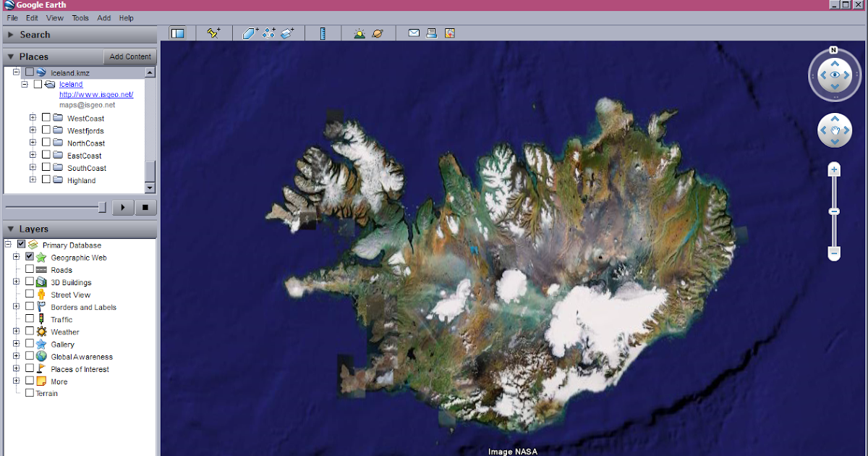Open the Add Image Overlay tool
868x456 pixels.
coord(287,33)
